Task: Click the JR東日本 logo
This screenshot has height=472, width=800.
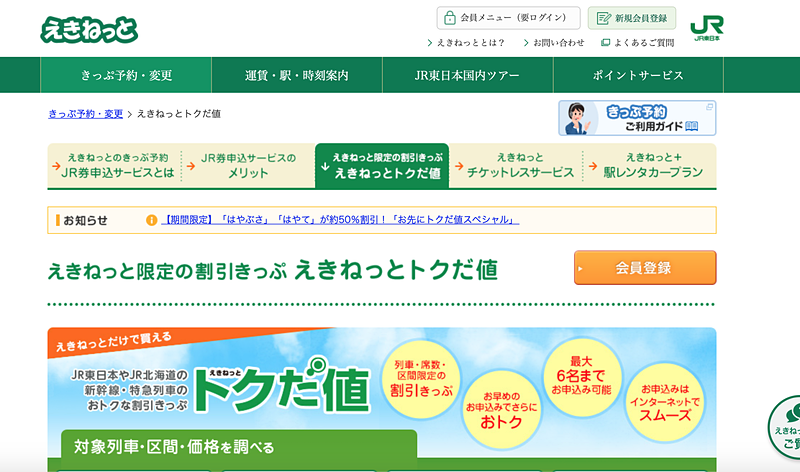Action: click(x=707, y=28)
